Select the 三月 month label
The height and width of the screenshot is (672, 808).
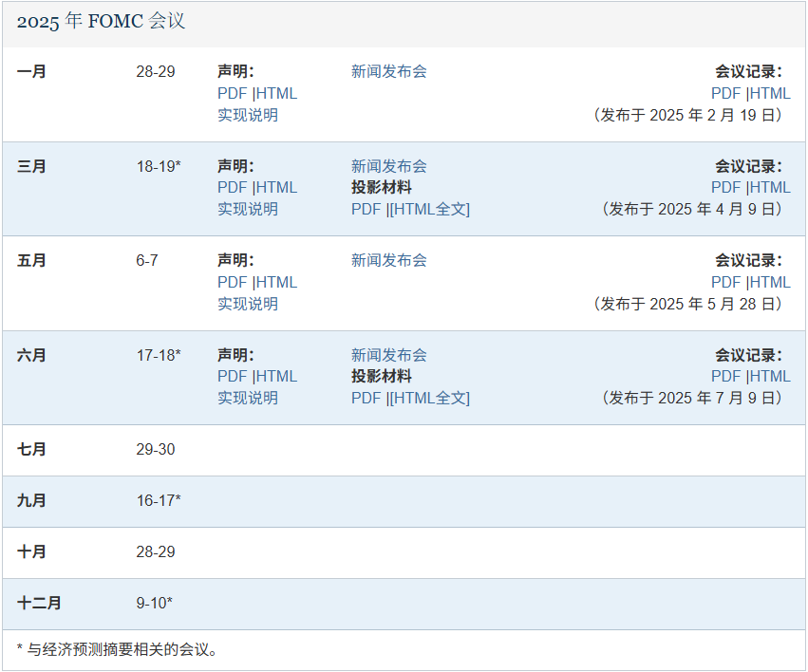[32, 166]
